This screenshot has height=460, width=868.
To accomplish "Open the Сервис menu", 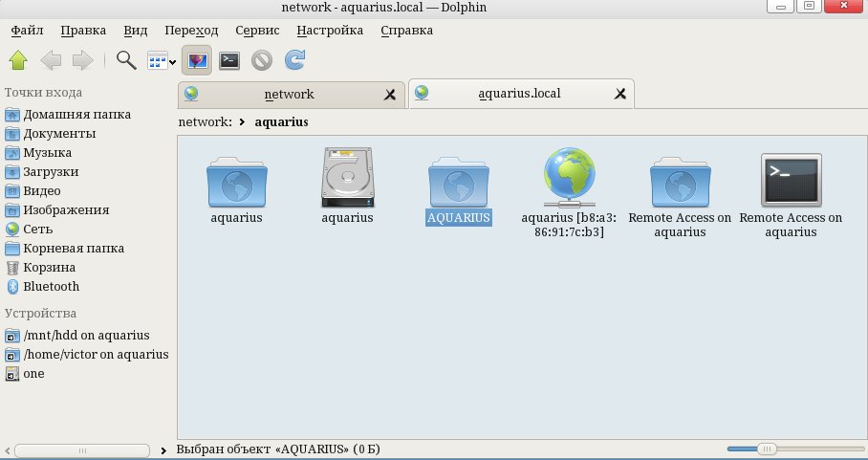I will click(257, 31).
